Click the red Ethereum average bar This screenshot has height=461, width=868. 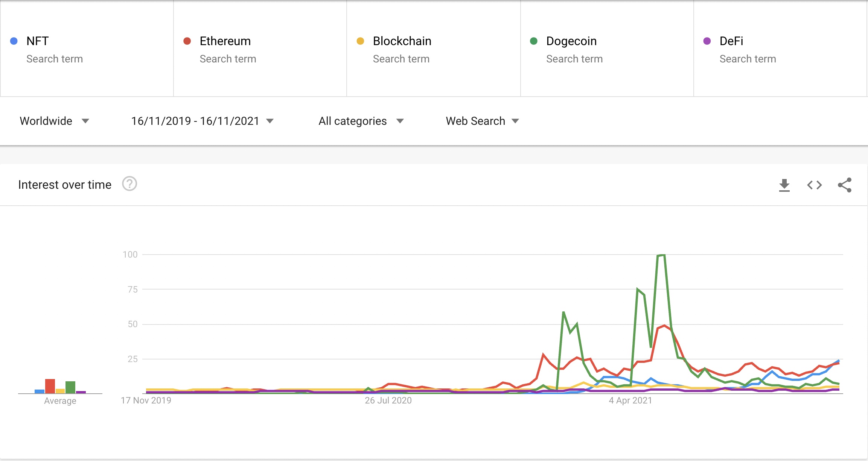[x=50, y=386]
